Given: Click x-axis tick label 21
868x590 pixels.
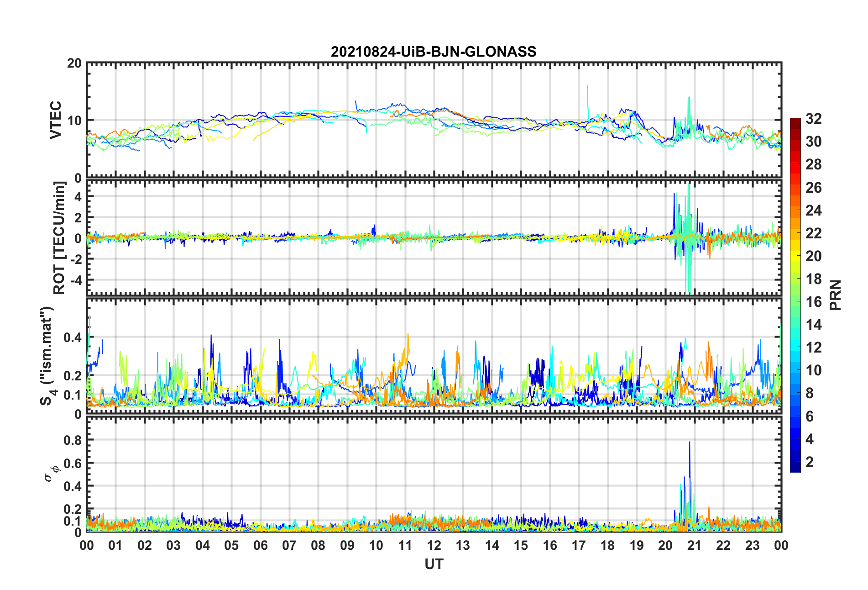Looking at the screenshot, I should click(x=695, y=545).
